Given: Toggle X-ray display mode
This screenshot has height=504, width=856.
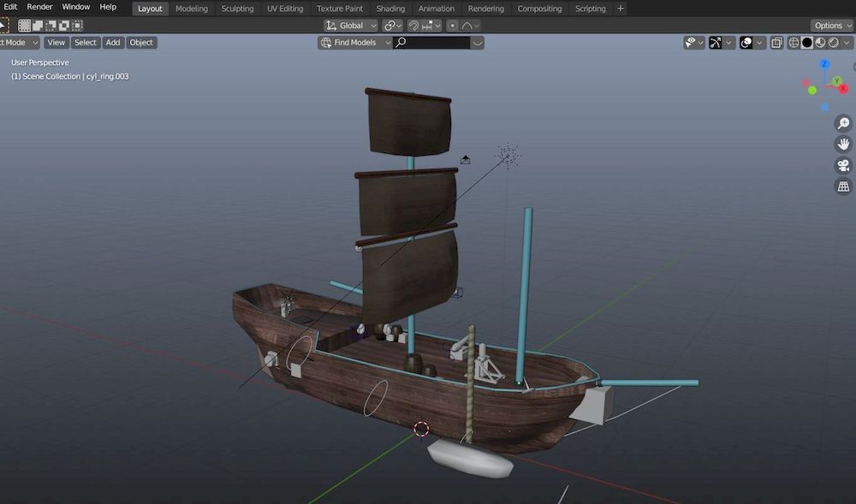Looking at the screenshot, I should pos(776,43).
